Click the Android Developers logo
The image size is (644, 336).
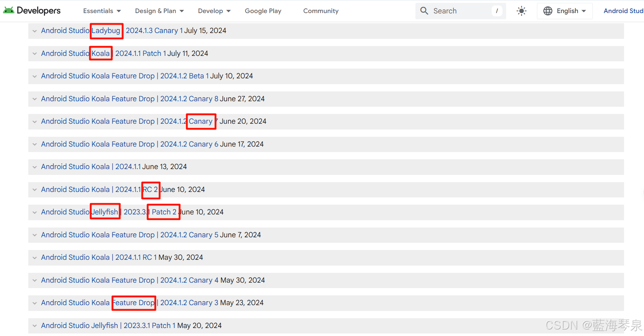(x=32, y=11)
